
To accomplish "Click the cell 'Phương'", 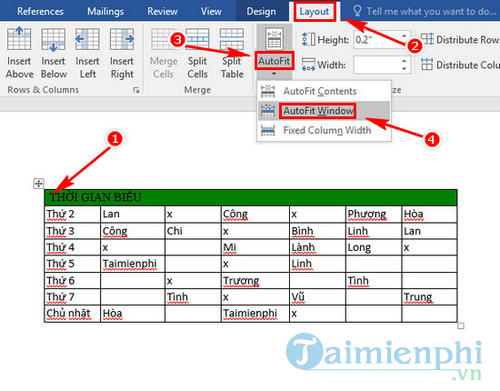I will [373, 214].
